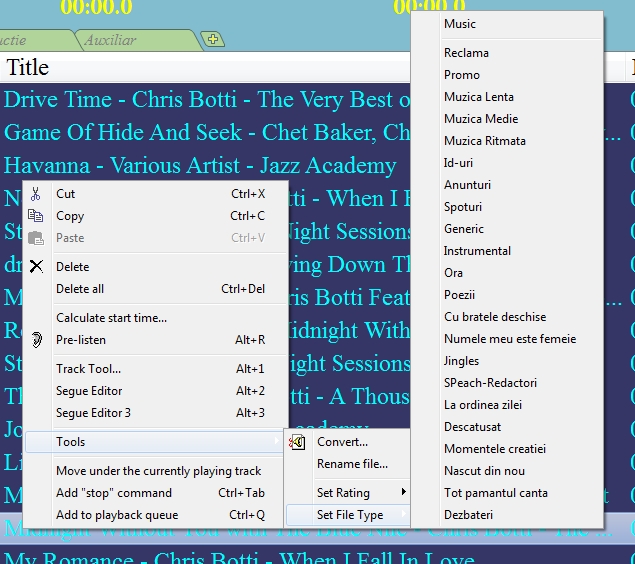Set file type to Reclama

[x=507, y=53]
